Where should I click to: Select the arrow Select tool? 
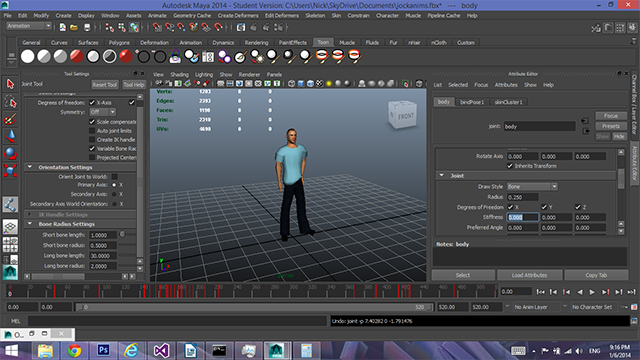[10, 84]
